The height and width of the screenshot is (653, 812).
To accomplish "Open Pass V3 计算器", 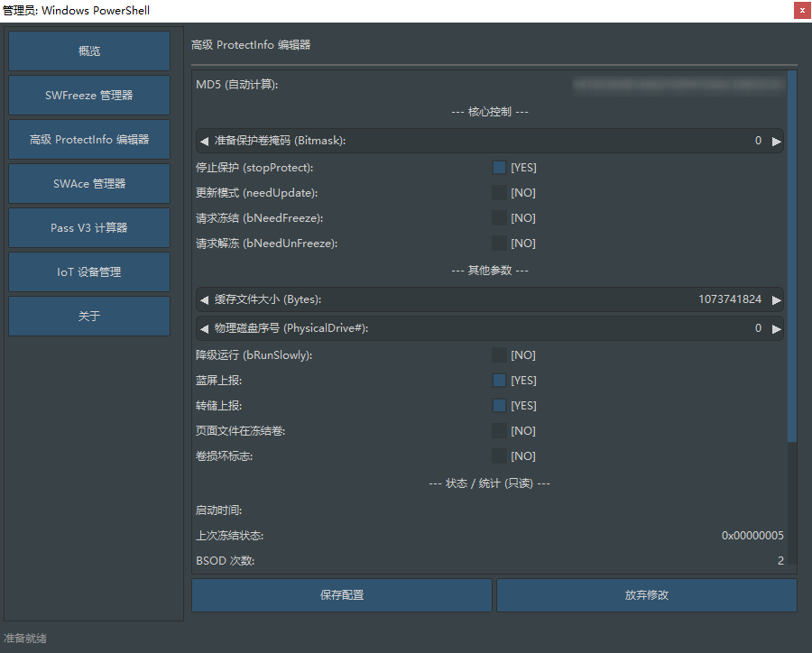I will (x=89, y=228).
